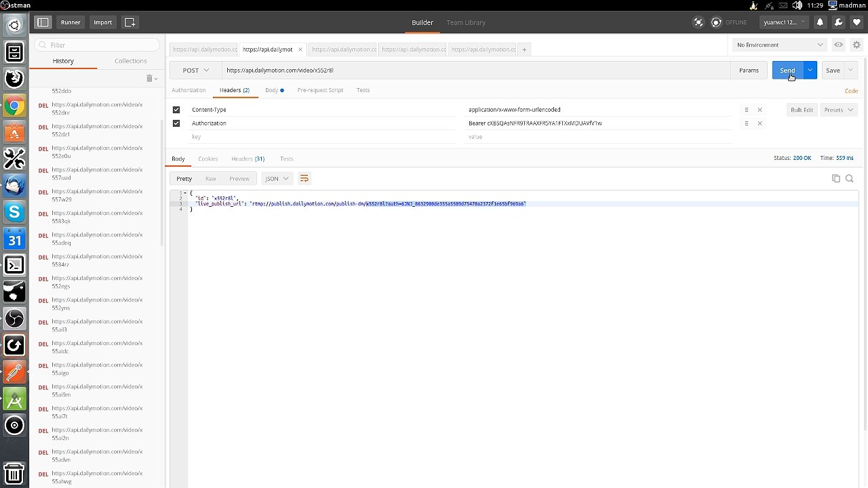This screenshot has width=868, height=488.
Task: Uncheck the Content-Type header checkbox
Action: 176,110
